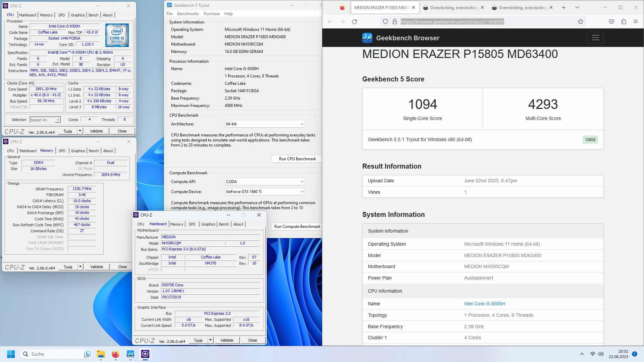Screen dimensions: 644x362
Task: Expand Tools dropdown arrow in Memory window
Action: (80, 267)
